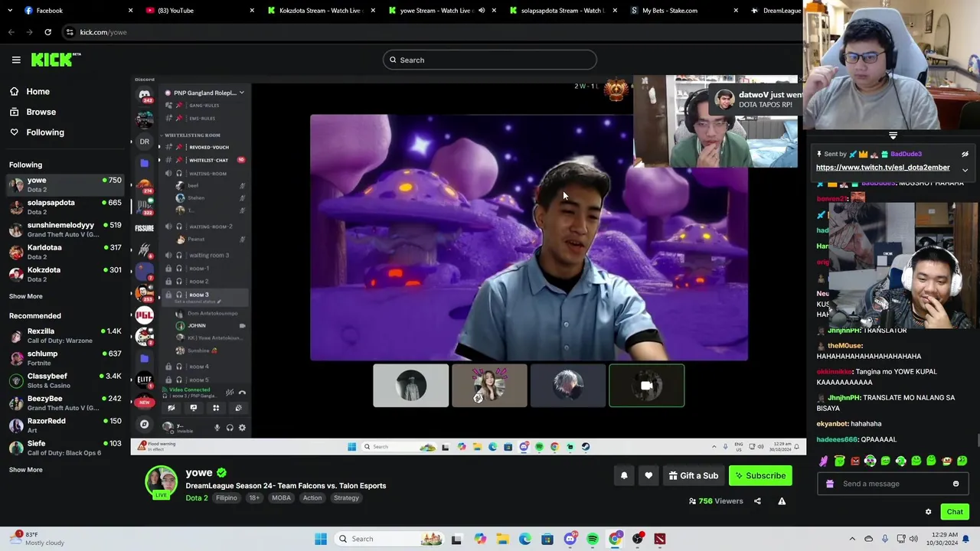Open pinned twitch.tv/esl_dota2ember link
Screen dimensions: 980x551
click(882, 168)
